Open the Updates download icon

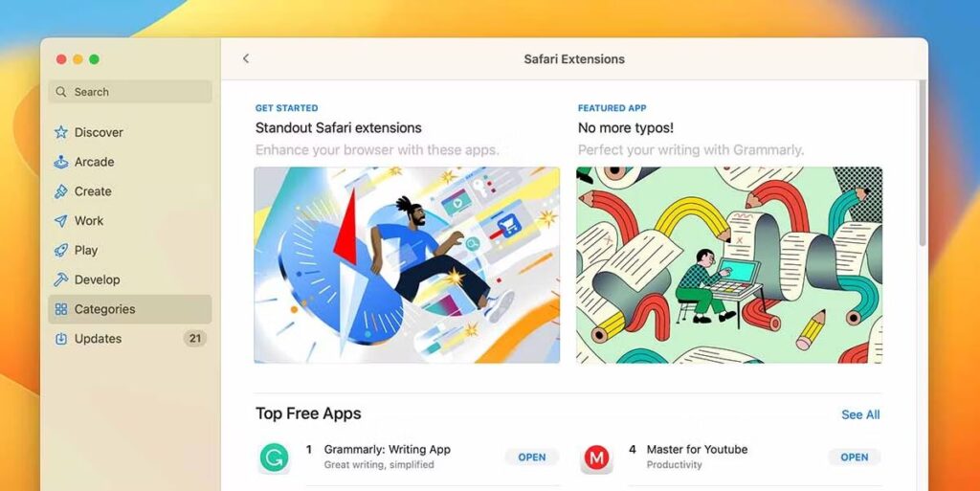(60, 339)
